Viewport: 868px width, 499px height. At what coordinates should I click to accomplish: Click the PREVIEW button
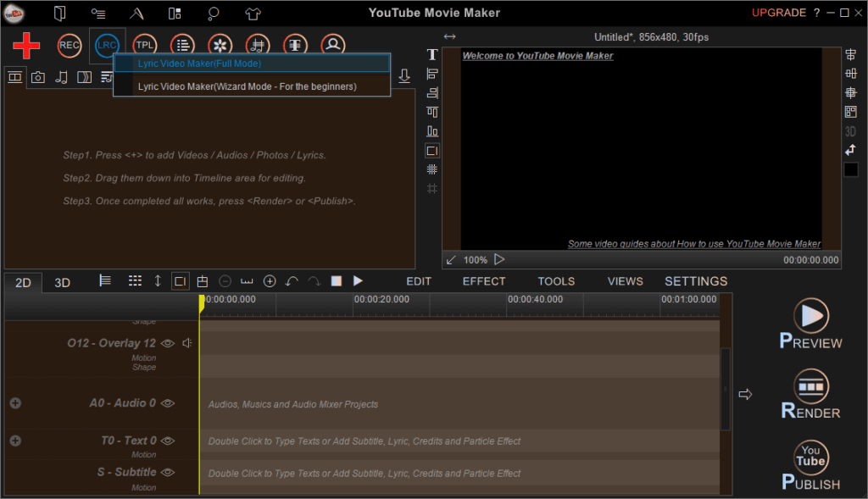(x=811, y=324)
